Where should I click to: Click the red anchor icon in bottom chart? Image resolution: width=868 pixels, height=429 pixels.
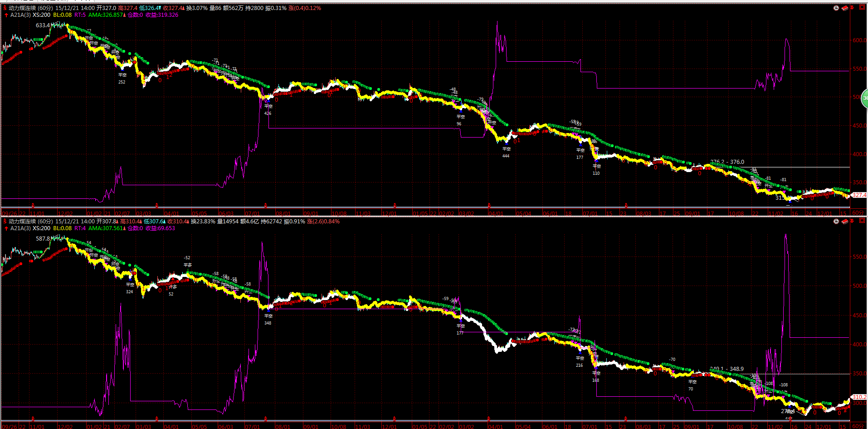tap(852, 221)
